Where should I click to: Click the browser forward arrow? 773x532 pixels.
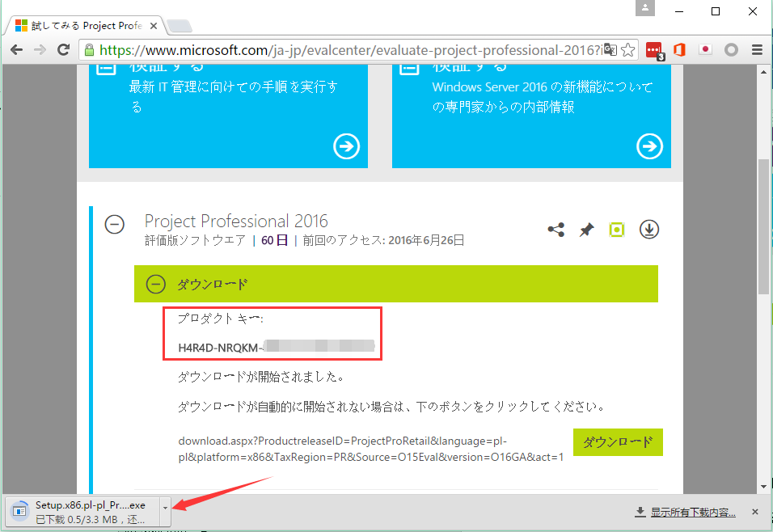click(x=40, y=49)
